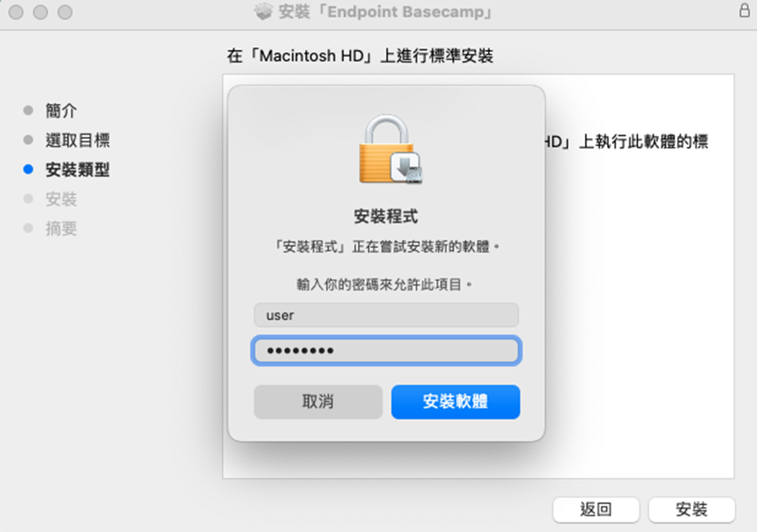This screenshot has width=757, height=532.
Task: Click the padlock icon in title bar
Action: pyautogui.click(x=744, y=10)
